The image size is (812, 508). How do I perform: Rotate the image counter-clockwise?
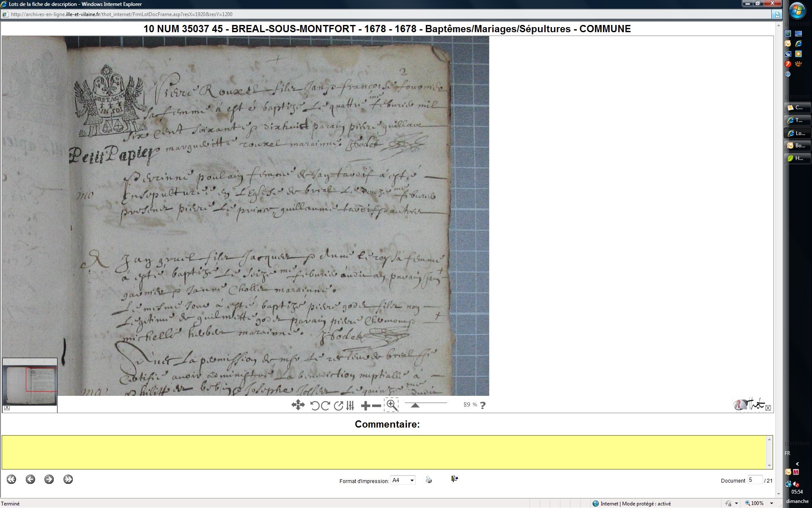[315, 406]
